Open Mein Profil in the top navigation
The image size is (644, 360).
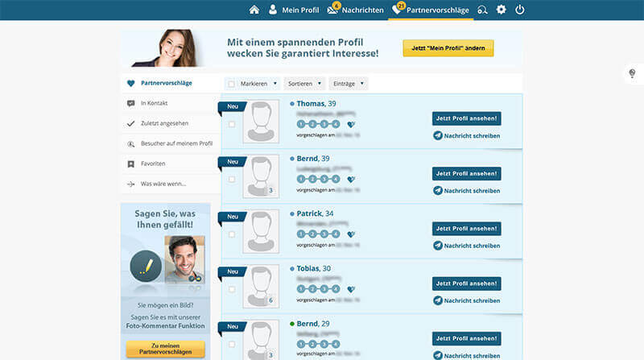[x=292, y=10]
